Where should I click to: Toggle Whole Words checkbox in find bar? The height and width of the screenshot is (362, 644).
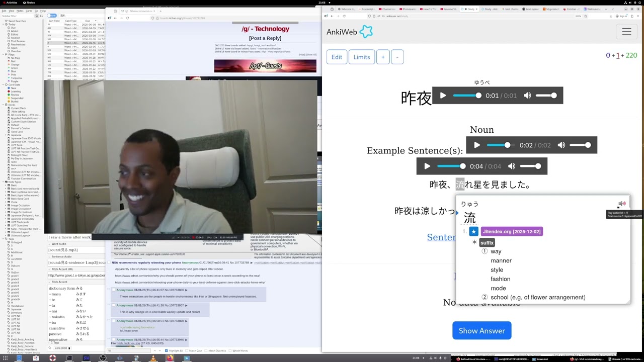[230, 350]
